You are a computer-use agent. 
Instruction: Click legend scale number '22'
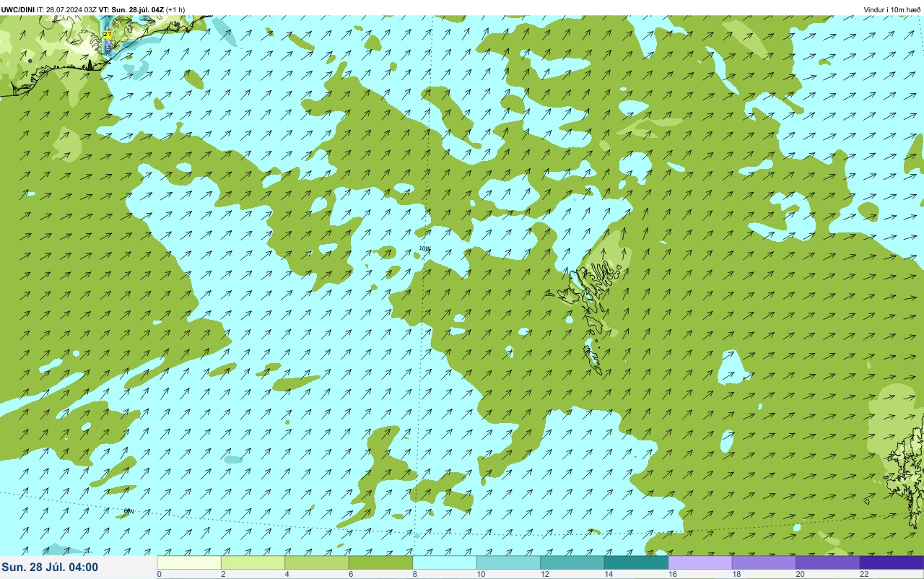coord(864,574)
